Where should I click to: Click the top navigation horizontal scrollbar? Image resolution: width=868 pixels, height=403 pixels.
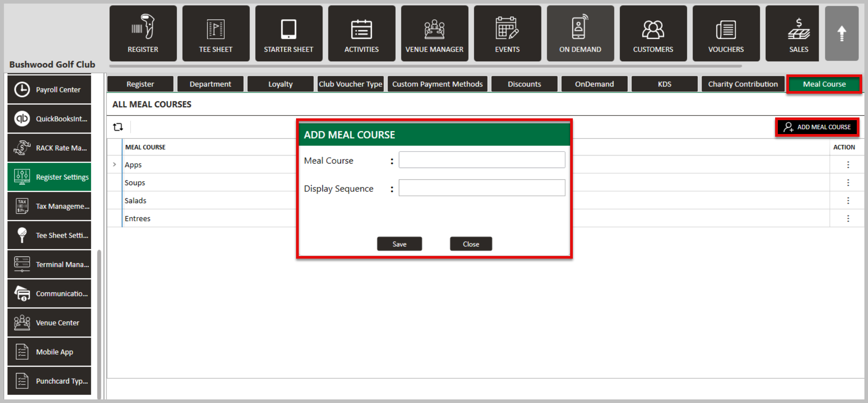[425, 66]
